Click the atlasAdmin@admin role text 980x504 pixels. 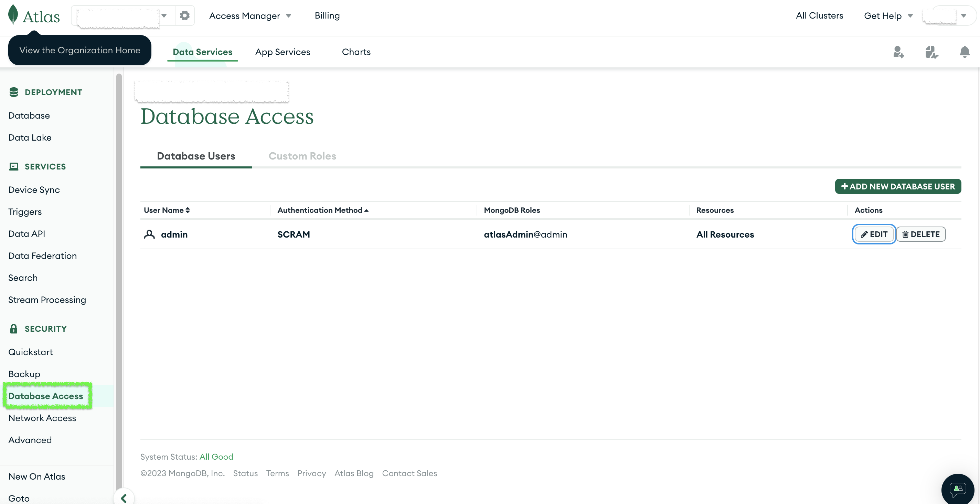(x=525, y=234)
